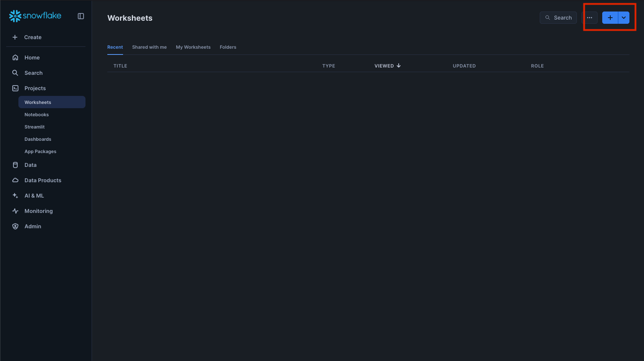The height and width of the screenshot is (361, 644).
Task: Open Home from the house icon
Action: (15, 58)
